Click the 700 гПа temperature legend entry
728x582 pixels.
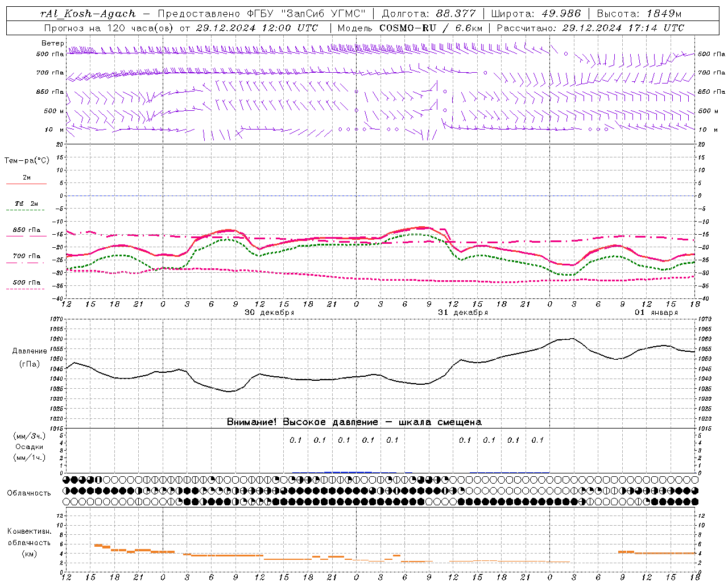coord(26,256)
